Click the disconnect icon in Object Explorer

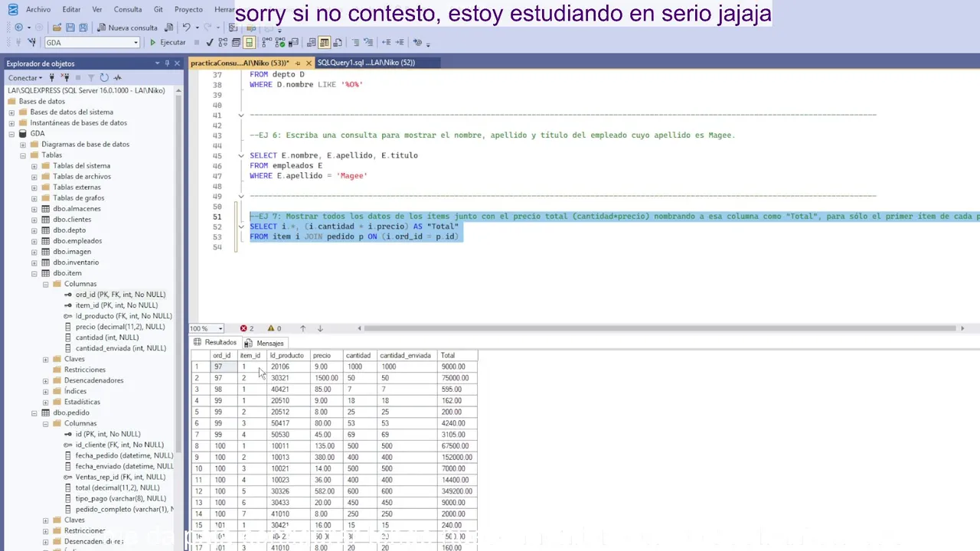point(65,77)
